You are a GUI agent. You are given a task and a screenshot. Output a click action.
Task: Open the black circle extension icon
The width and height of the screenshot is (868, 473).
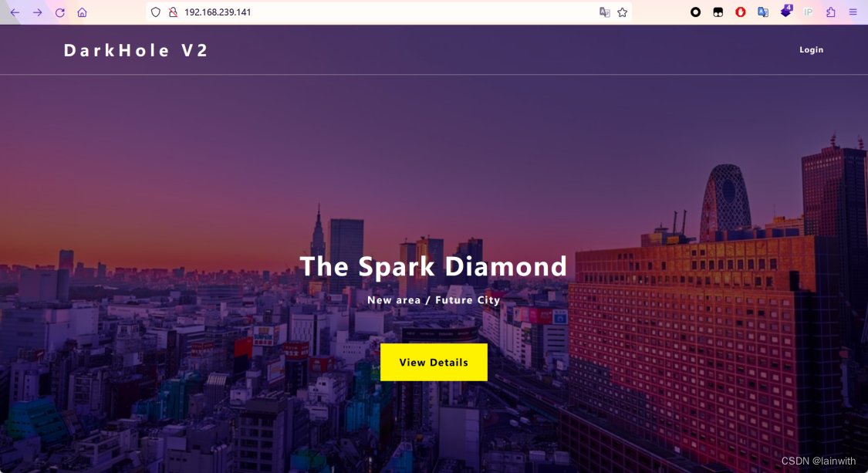[695, 12]
